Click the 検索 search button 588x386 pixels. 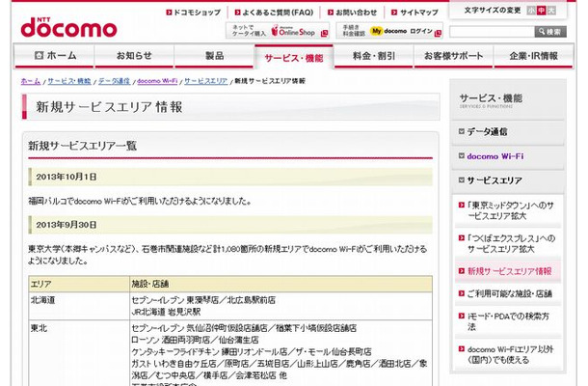pos(550,32)
